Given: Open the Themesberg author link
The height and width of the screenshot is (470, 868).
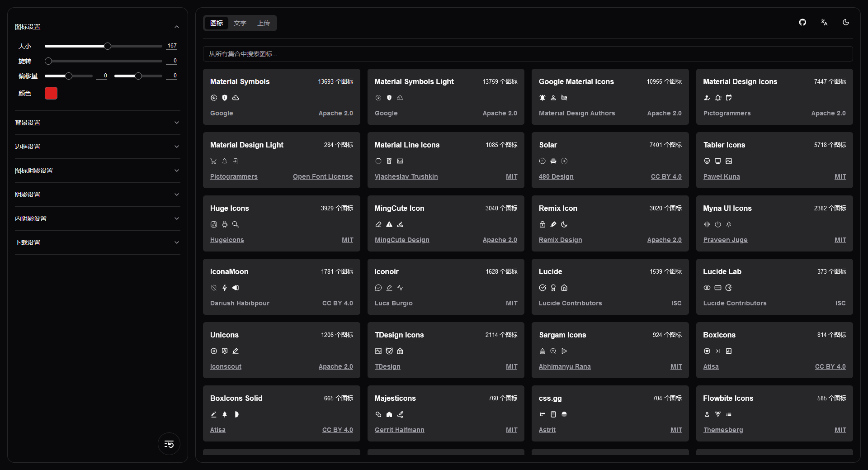Looking at the screenshot, I should tap(723, 430).
